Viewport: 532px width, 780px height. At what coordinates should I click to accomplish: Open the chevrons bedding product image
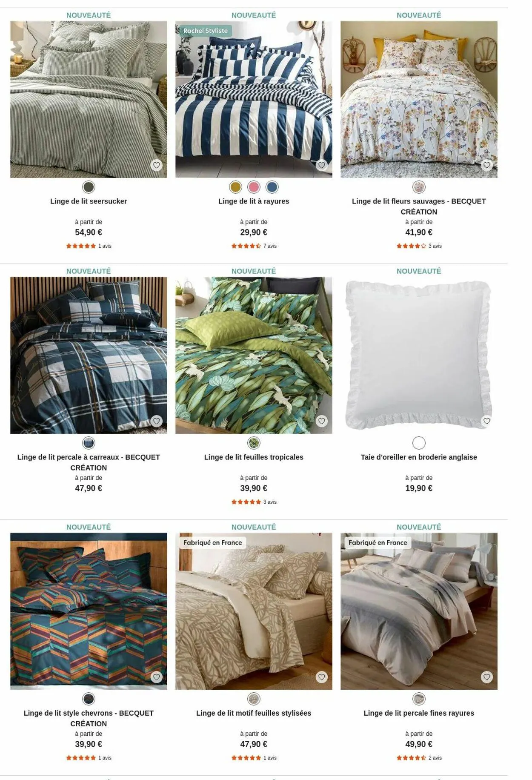[x=89, y=611]
